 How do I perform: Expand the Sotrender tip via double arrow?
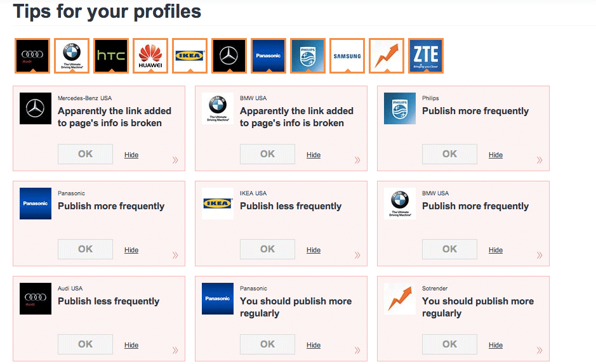point(540,351)
